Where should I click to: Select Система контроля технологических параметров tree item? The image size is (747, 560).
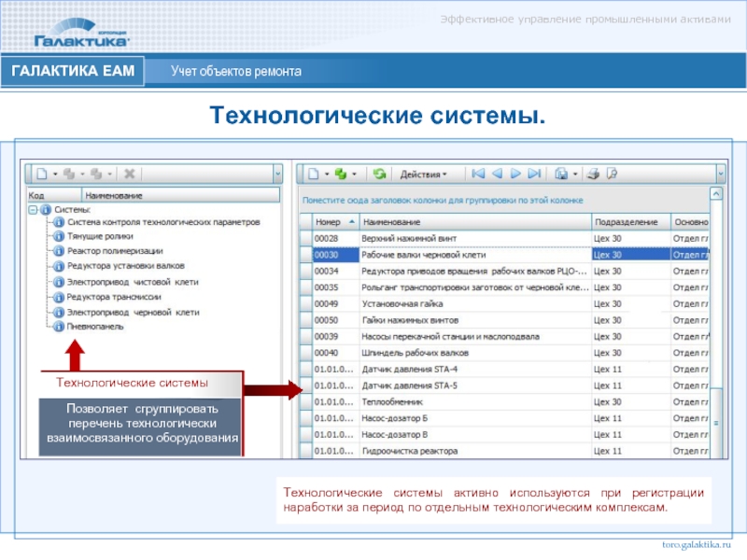(x=163, y=222)
